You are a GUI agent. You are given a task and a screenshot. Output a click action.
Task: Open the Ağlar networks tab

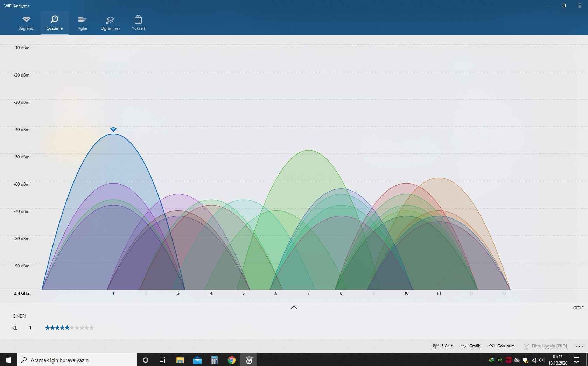point(83,23)
